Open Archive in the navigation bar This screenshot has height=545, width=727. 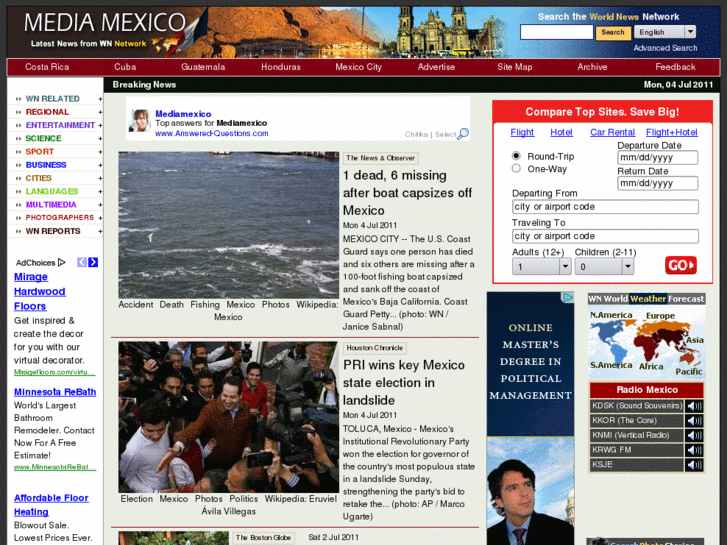point(592,67)
